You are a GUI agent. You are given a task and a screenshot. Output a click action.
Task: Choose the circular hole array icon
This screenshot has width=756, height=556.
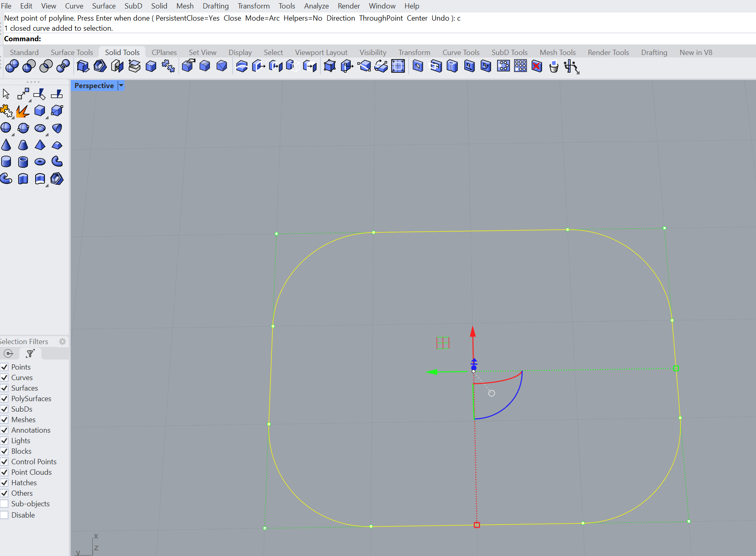503,66
